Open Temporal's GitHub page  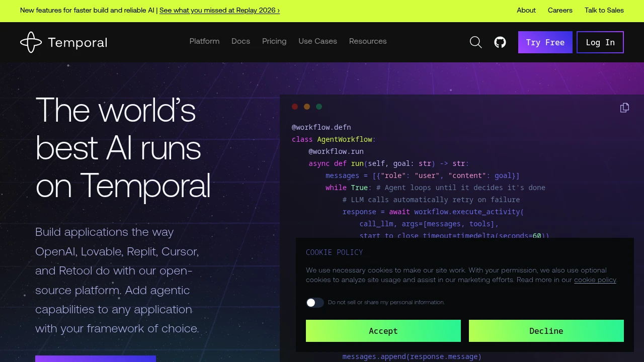point(500,42)
